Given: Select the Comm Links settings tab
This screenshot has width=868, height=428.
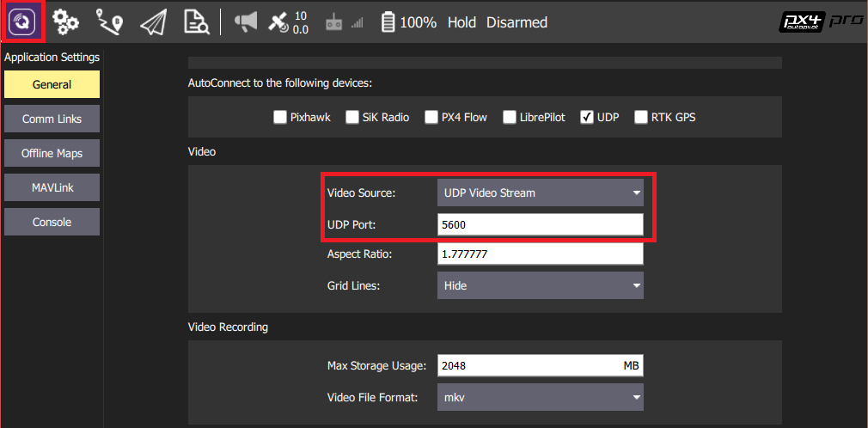Looking at the screenshot, I should click(x=52, y=119).
